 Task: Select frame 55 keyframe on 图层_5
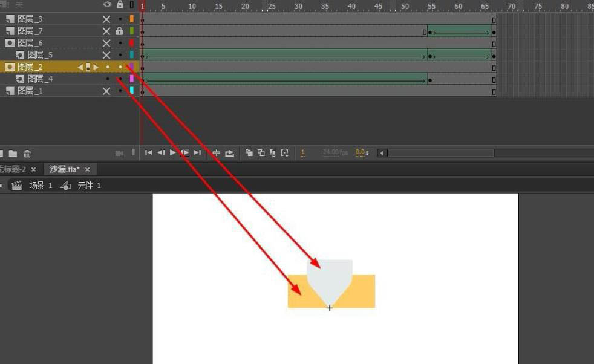pos(430,56)
